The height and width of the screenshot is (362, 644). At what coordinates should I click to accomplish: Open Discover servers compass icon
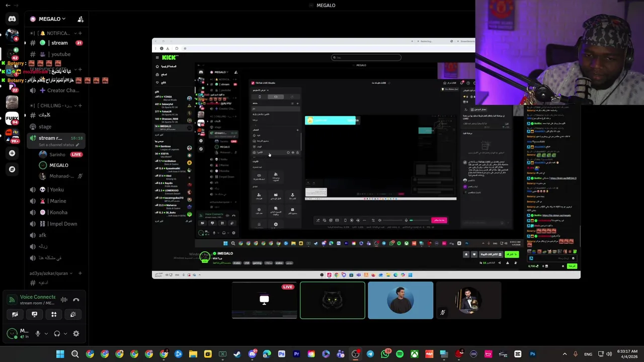pos(12,169)
